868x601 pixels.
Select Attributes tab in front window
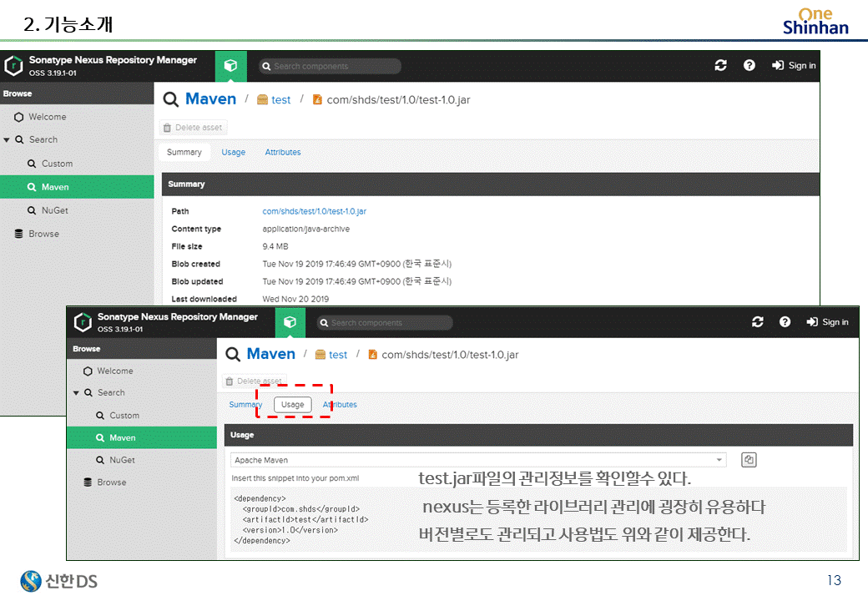[x=340, y=405]
